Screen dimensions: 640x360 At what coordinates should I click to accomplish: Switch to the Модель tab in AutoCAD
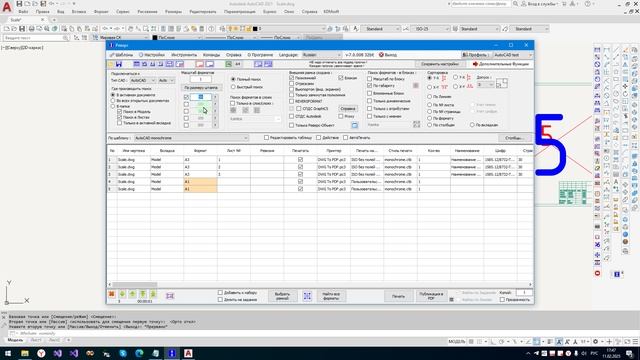[16, 340]
